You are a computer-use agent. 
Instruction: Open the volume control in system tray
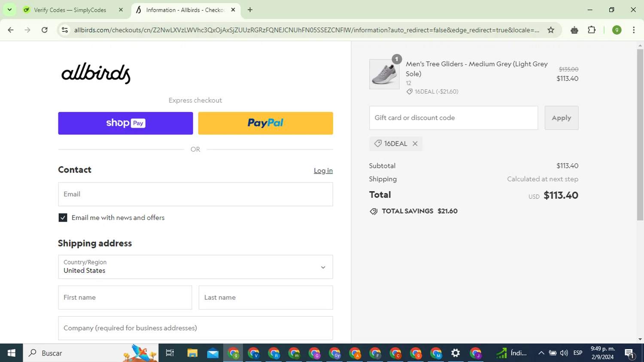click(x=564, y=353)
